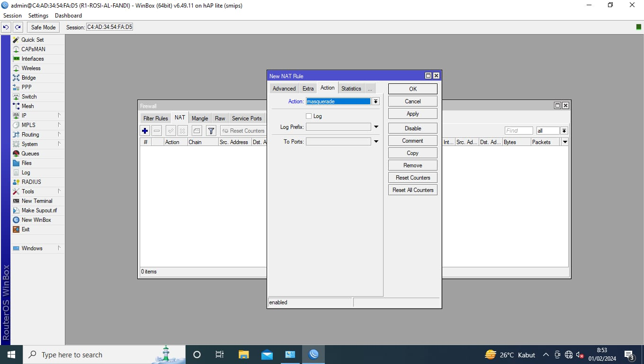Click the undo arrow toolbar icon
This screenshot has height=364, width=644.
click(x=6, y=27)
